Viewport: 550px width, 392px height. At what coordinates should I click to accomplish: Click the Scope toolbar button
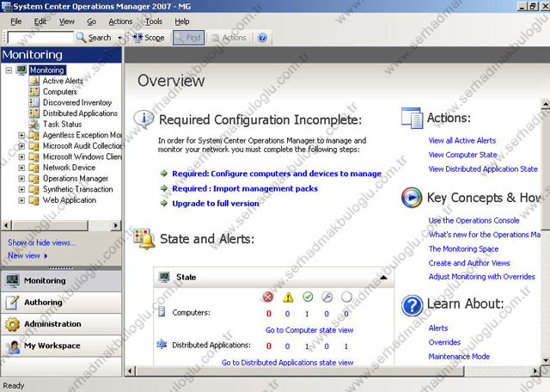click(149, 38)
